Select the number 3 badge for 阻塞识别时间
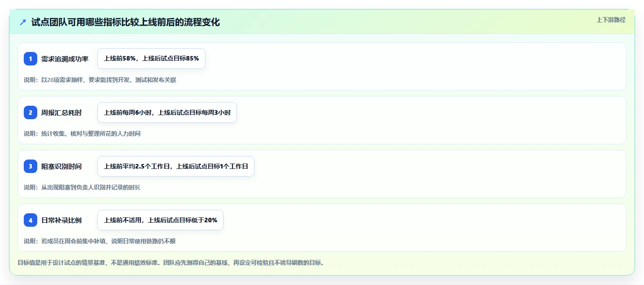The height and width of the screenshot is (285, 644). pos(31,166)
